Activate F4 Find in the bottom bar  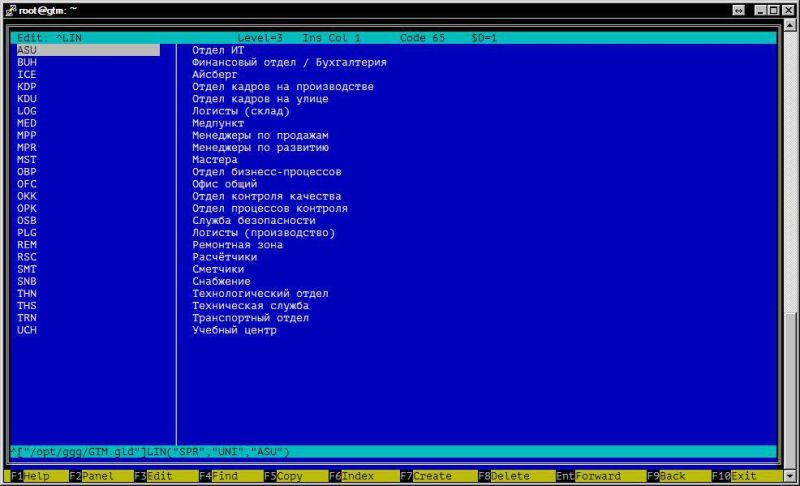click(x=218, y=476)
